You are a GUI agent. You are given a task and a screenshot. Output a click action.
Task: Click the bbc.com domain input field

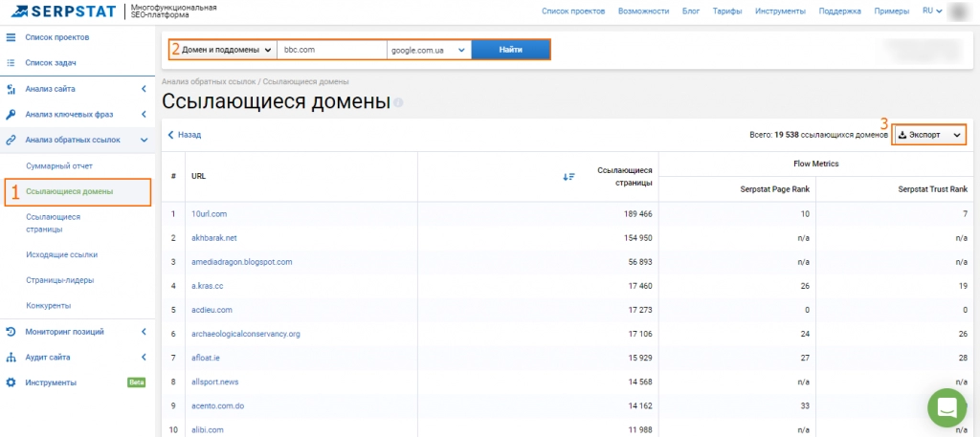(332, 50)
